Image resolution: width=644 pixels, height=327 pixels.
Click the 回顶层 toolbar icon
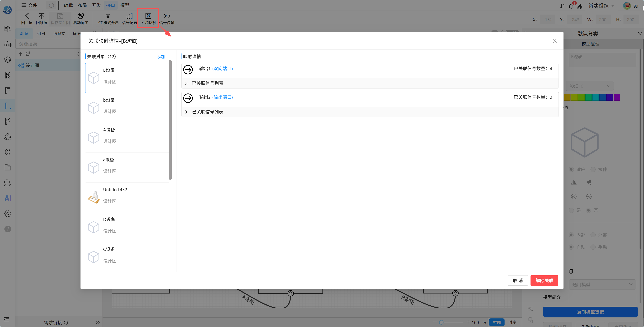42,16
